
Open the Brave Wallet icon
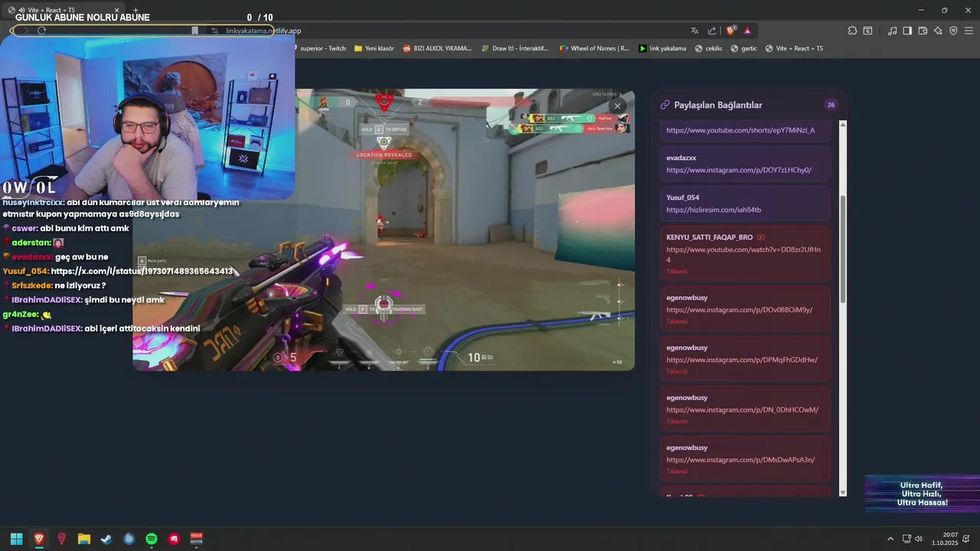click(x=923, y=31)
